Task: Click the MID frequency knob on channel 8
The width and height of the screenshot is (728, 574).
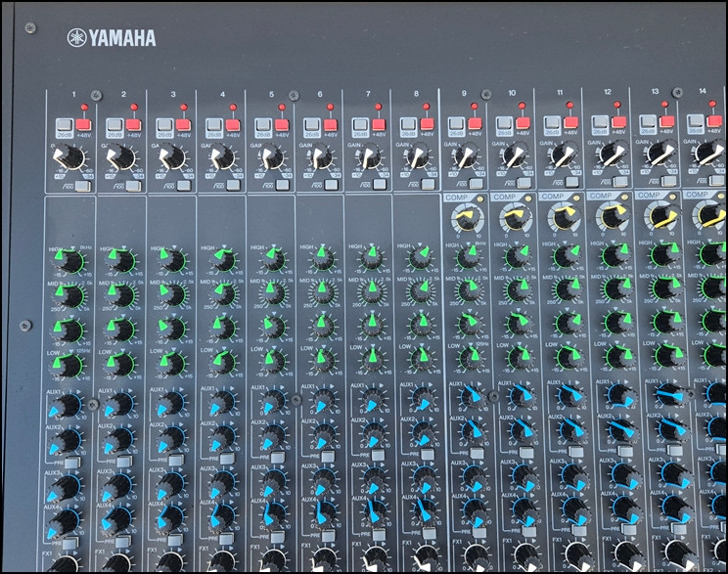Action: click(421, 291)
